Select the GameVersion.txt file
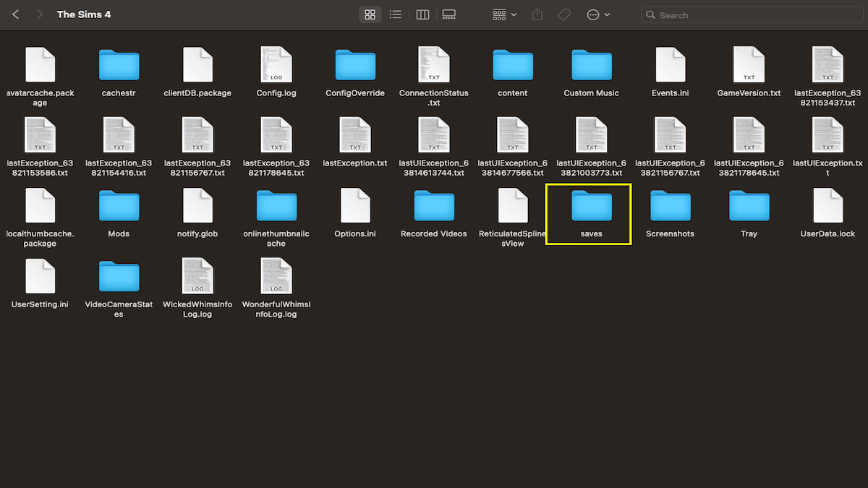This screenshot has width=868, height=488. (749, 64)
